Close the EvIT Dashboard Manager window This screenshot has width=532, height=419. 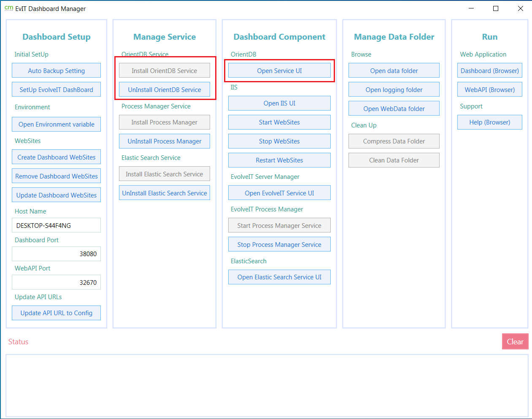520,8
